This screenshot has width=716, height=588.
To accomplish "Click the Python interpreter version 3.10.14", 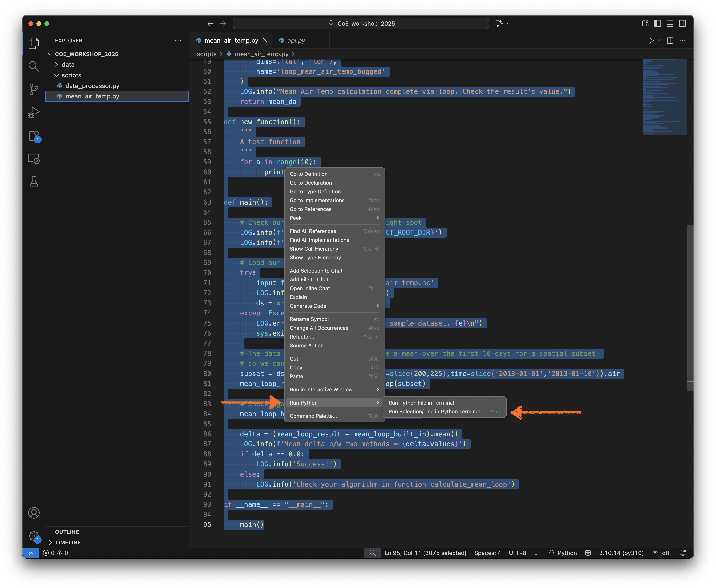I will tap(621, 553).
